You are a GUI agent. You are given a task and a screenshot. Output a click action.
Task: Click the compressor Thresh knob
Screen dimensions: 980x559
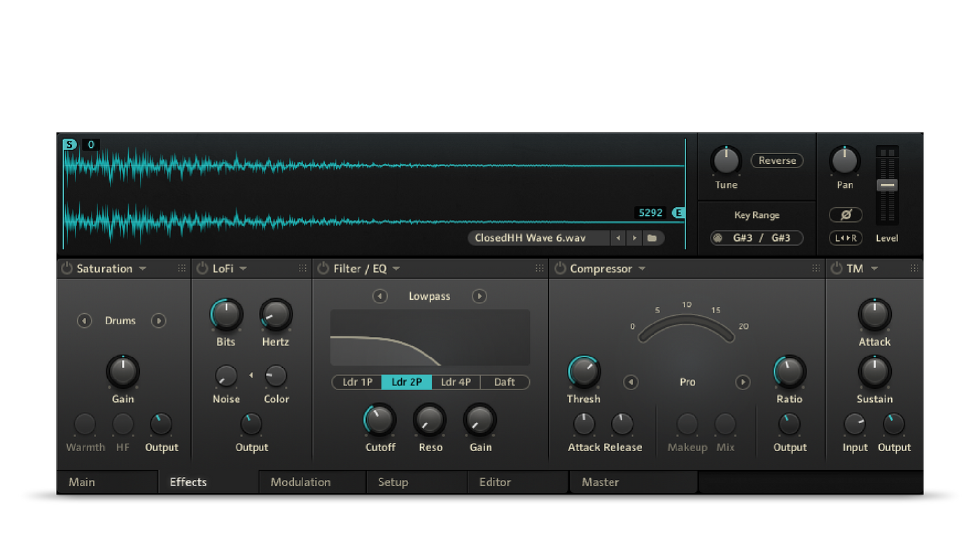point(583,372)
